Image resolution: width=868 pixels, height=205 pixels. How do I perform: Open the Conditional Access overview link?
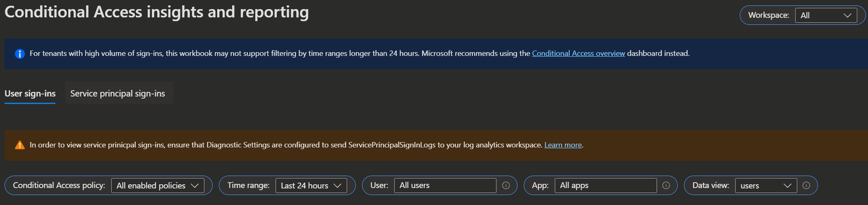[x=578, y=53]
